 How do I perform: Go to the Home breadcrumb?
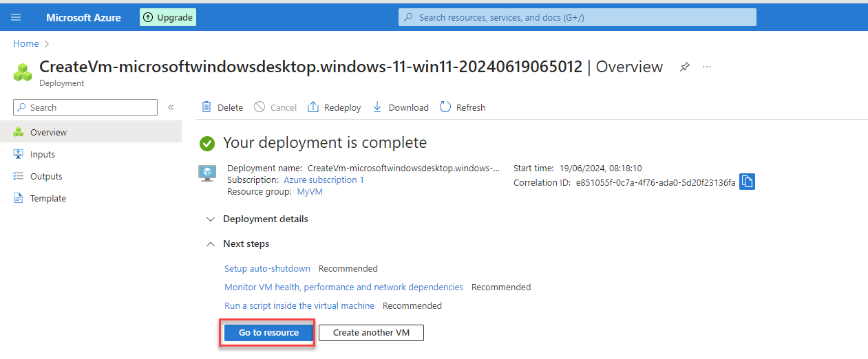(x=26, y=43)
